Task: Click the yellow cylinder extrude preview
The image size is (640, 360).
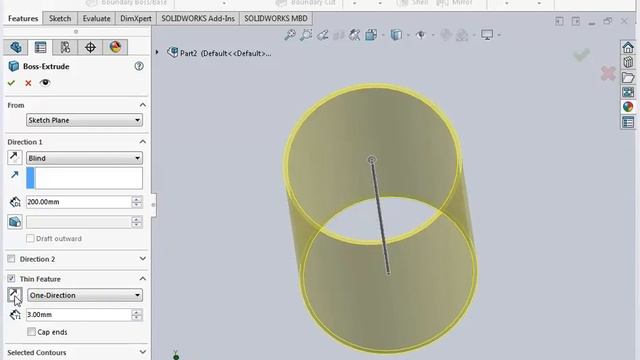Action: click(x=380, y=218)
